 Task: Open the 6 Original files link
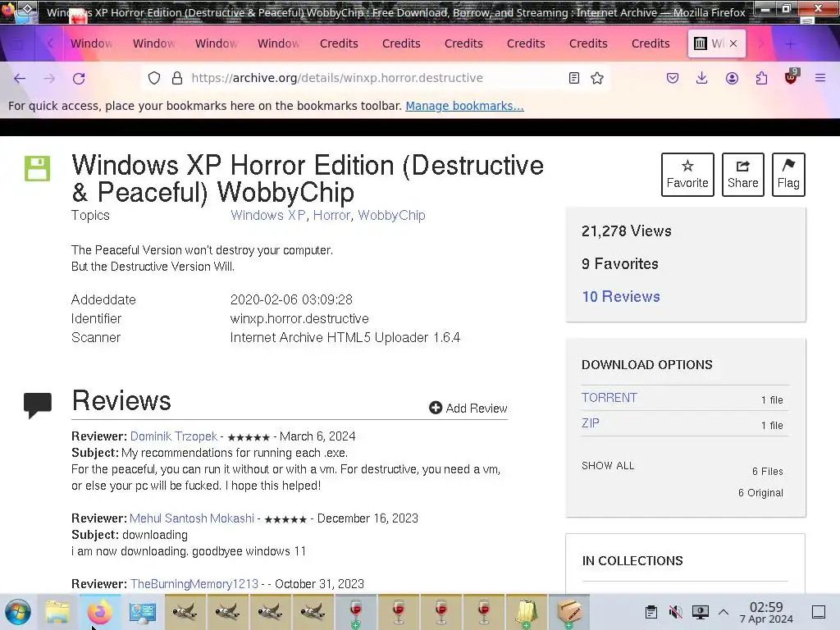(x=760, y=493)
